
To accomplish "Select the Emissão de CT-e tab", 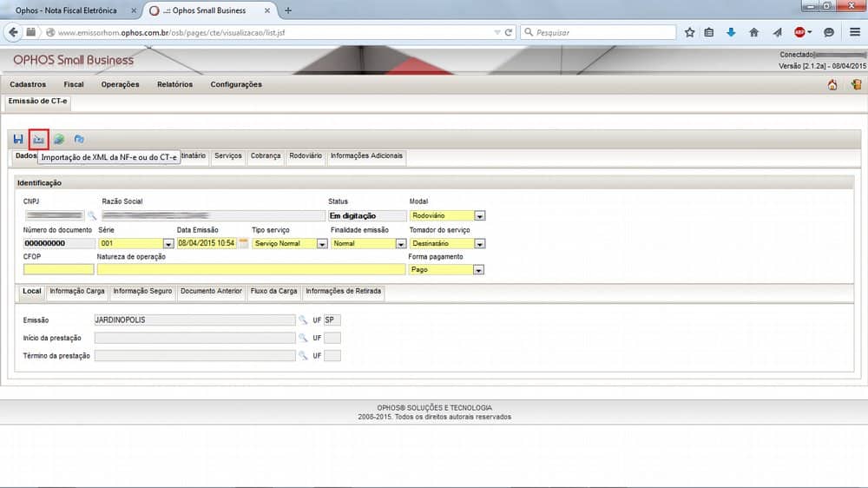I will 37,102.
